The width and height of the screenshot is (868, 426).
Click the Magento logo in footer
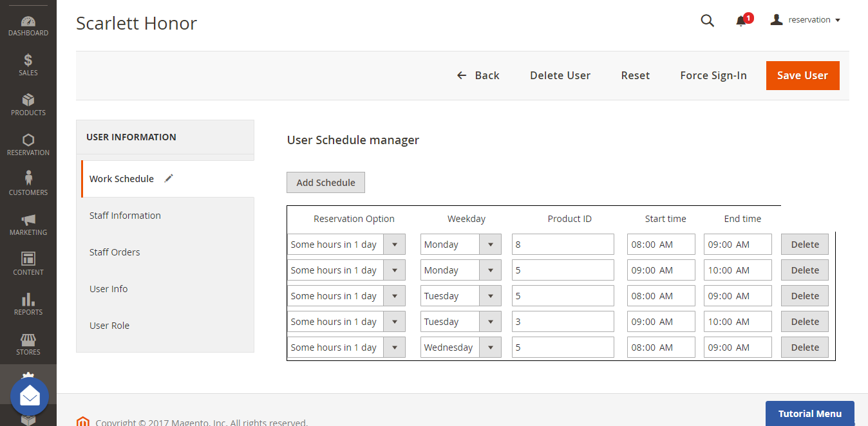tap(82, 421)
